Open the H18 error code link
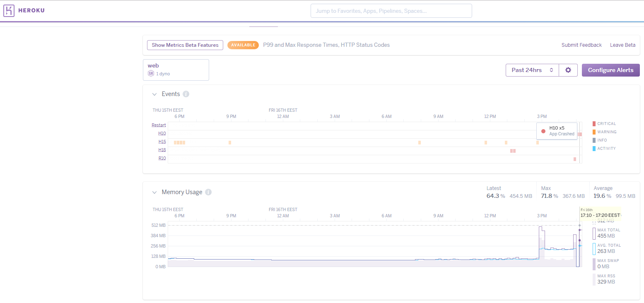Screen dimensions: 644x303 (x=162, y=150)
